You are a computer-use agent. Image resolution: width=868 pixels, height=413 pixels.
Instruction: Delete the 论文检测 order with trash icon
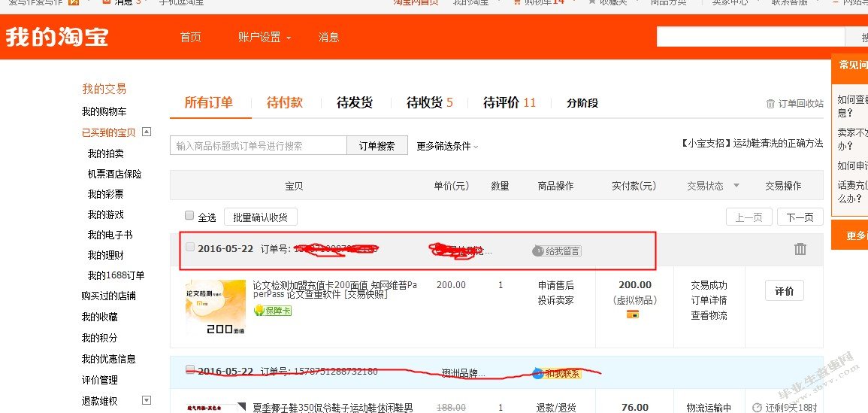[x=800, y=249]
